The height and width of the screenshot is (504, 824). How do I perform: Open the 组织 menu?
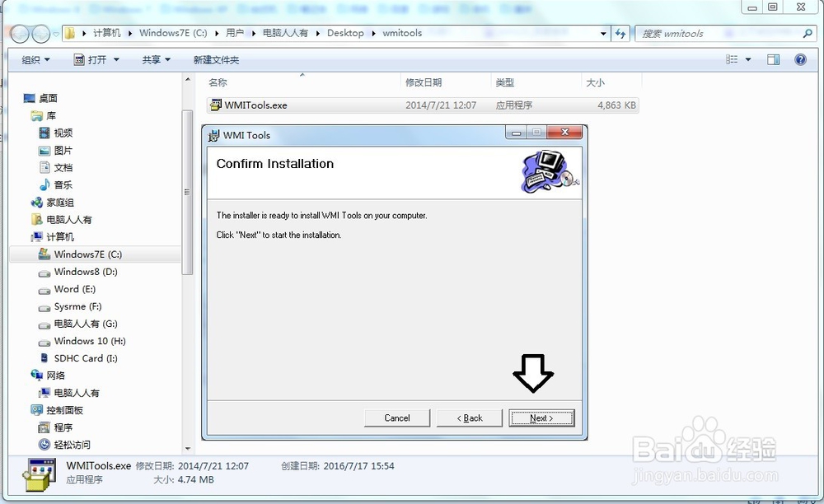(35, 60)
